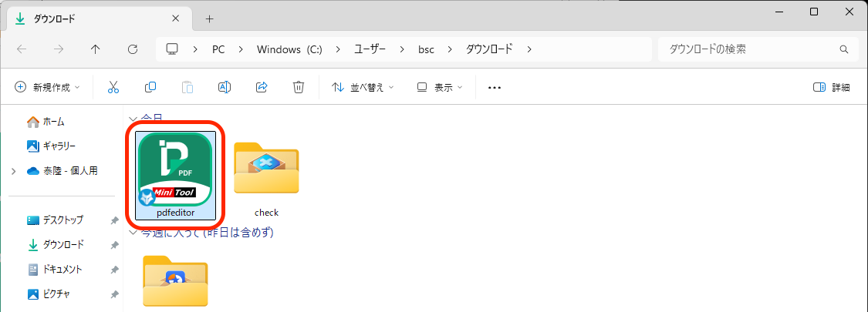Click chevron after ダウンロード breadcrumb
This screenshot has width=868, height=312.
click(529, 49)
